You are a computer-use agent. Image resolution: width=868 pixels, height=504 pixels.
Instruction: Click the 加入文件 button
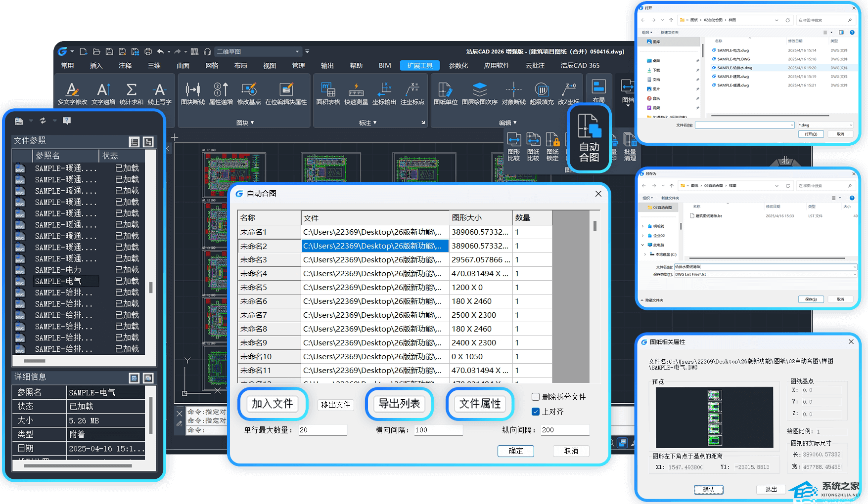273,404
